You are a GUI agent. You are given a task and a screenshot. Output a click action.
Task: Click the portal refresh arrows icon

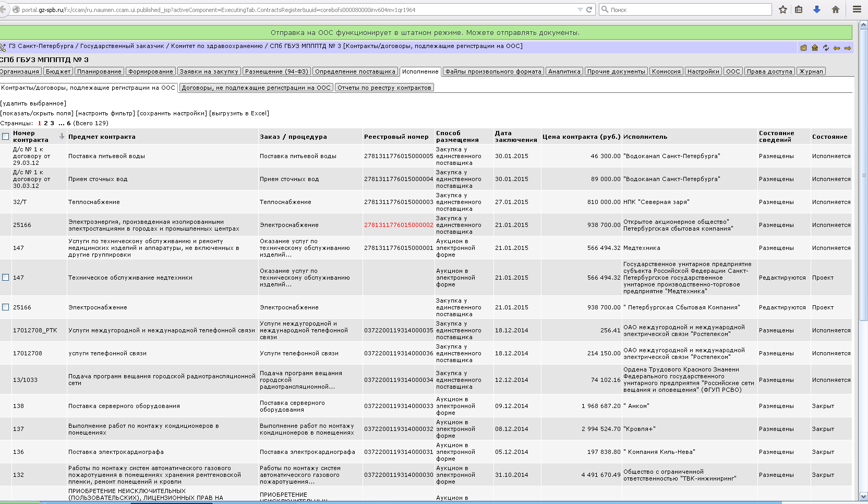(826, 47)
